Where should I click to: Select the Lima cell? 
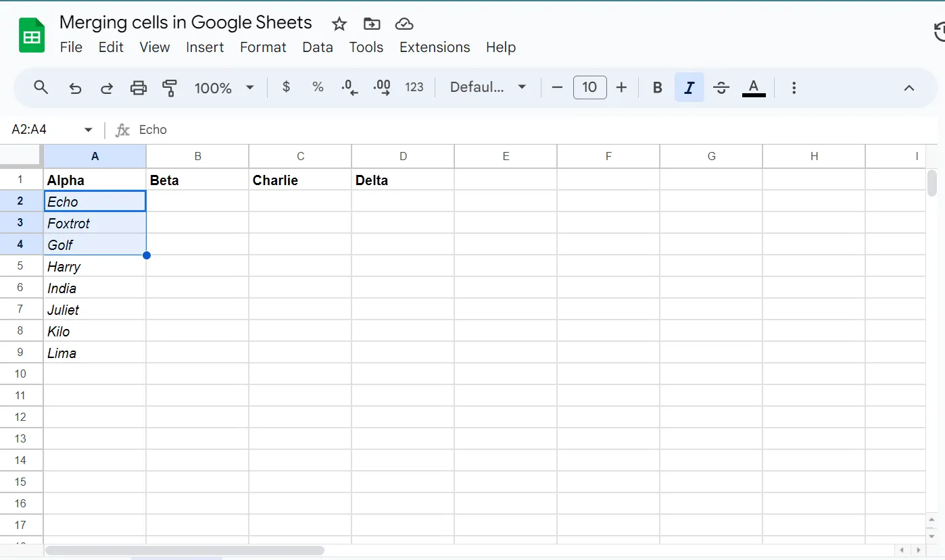[95, 353]
